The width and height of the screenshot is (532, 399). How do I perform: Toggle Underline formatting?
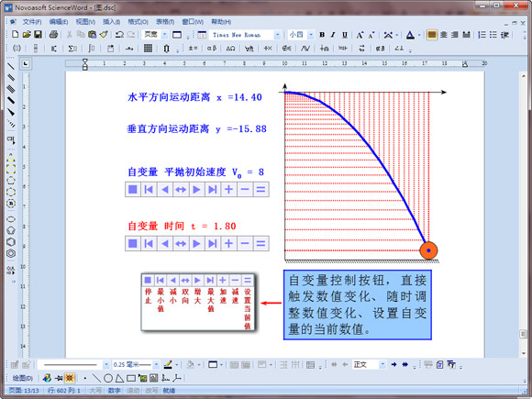(345, 35)
